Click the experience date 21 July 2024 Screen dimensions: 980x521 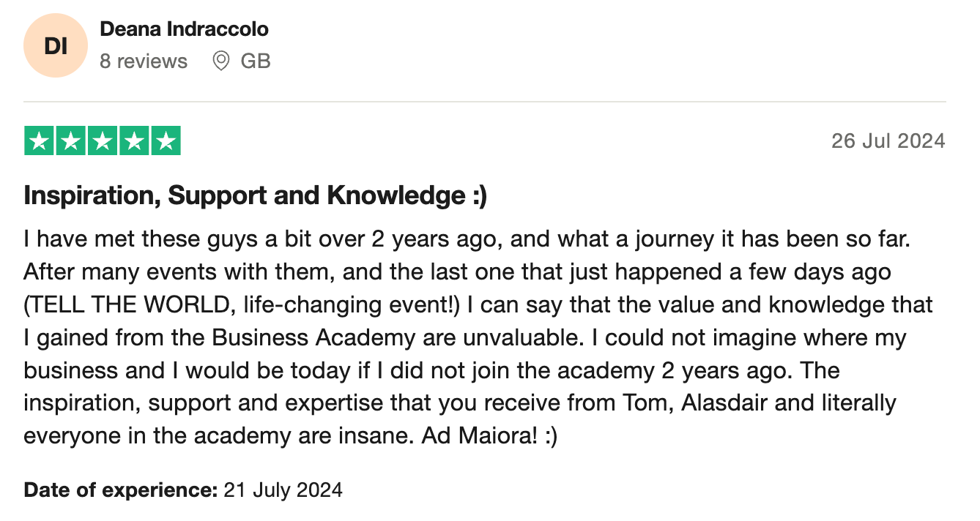click(x=283, y=490)
